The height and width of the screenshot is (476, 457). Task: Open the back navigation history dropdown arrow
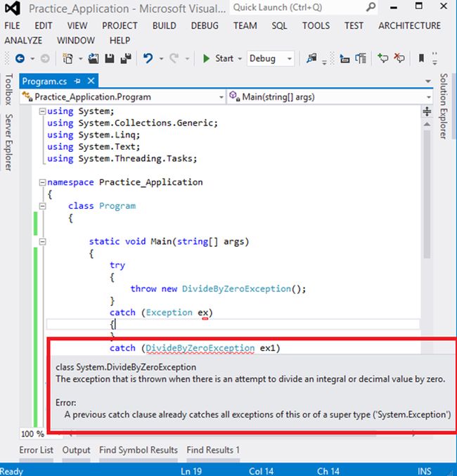click(x=32, y=58)
